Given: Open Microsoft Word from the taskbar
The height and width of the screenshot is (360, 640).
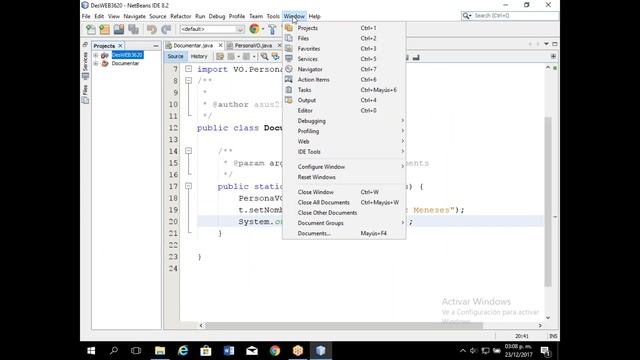Looking at the screenshot, I should tap(229, 351).
